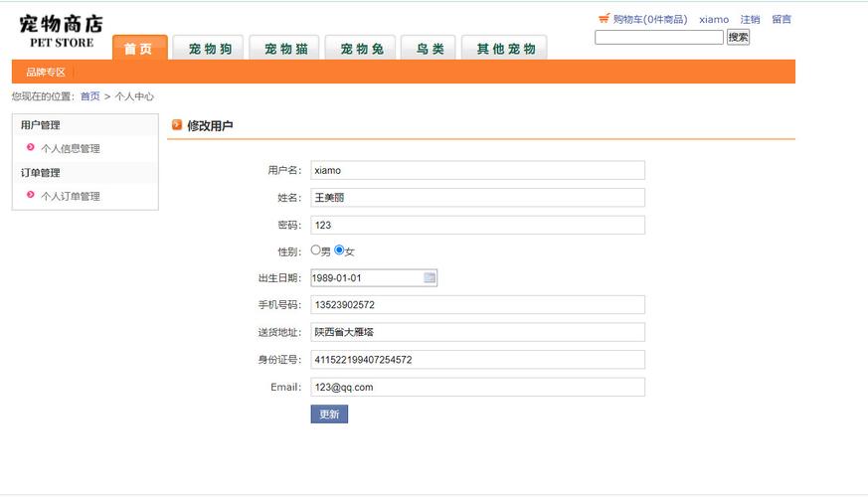Screen dimensions: 868x497
Task: Click the 注销 logout link
Action: 750,19
